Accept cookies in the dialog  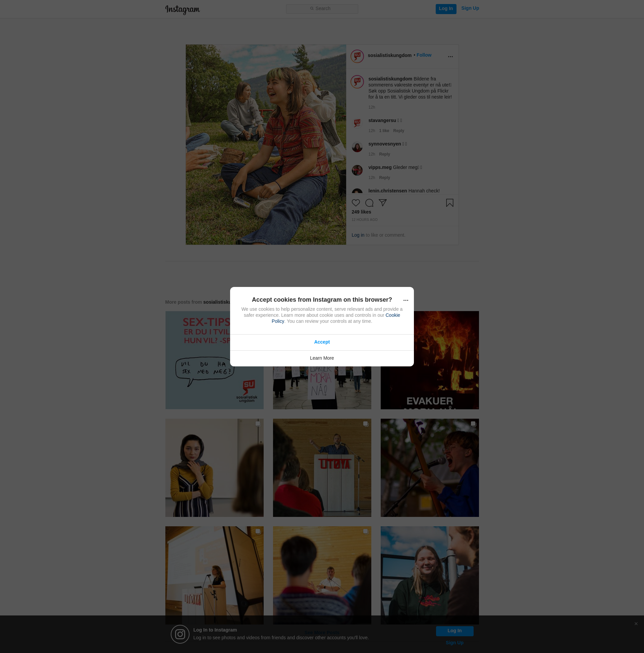[322, 342]
